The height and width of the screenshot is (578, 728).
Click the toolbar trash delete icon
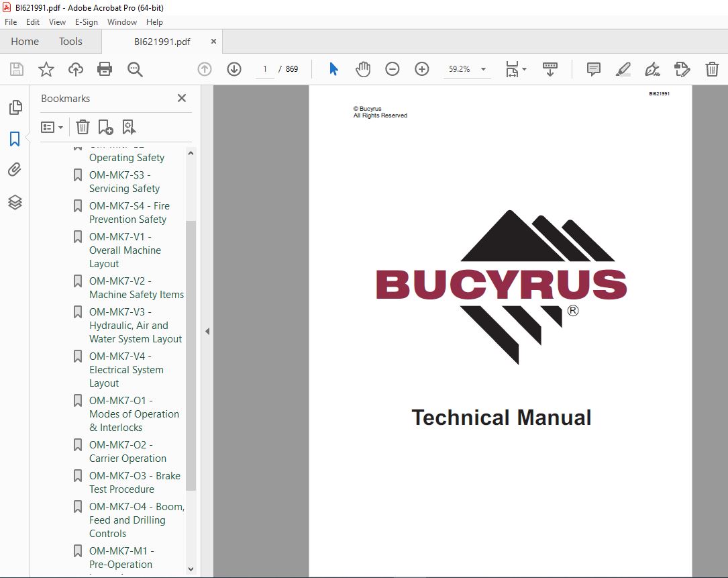click(712, 69)
